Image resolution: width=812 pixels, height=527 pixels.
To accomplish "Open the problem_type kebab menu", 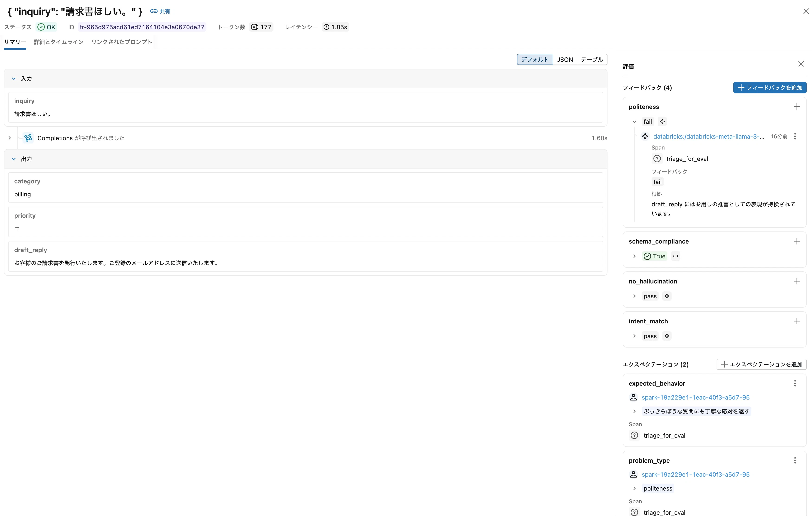I will (x=795, y=460).
